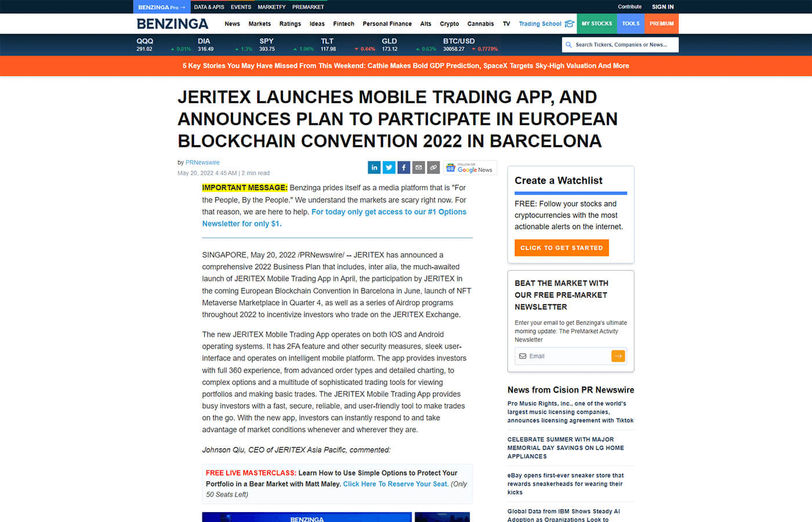Click DIA ticker quote
This screenshot has height=522, width=812.
point(225,45)
